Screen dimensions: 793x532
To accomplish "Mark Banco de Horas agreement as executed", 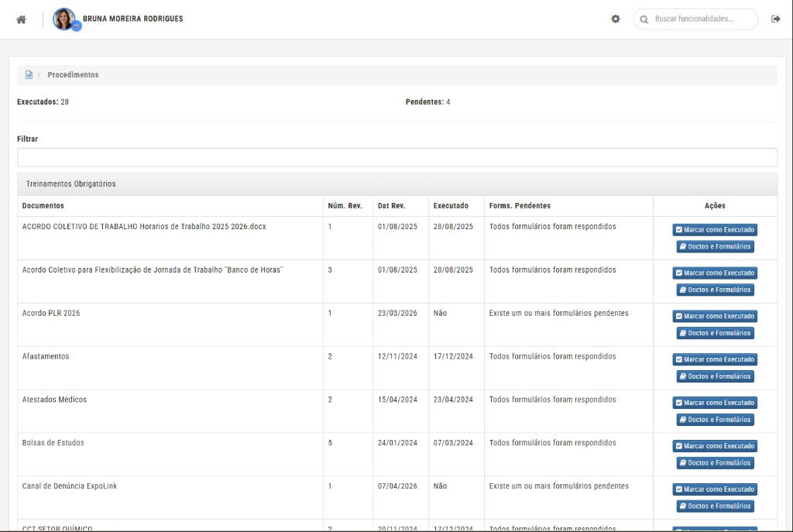I will tap(715, 273).
